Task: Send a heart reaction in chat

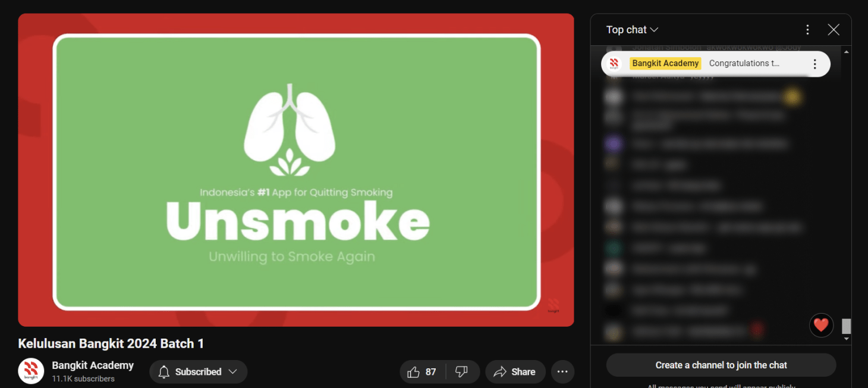Action: pos(821,325)
